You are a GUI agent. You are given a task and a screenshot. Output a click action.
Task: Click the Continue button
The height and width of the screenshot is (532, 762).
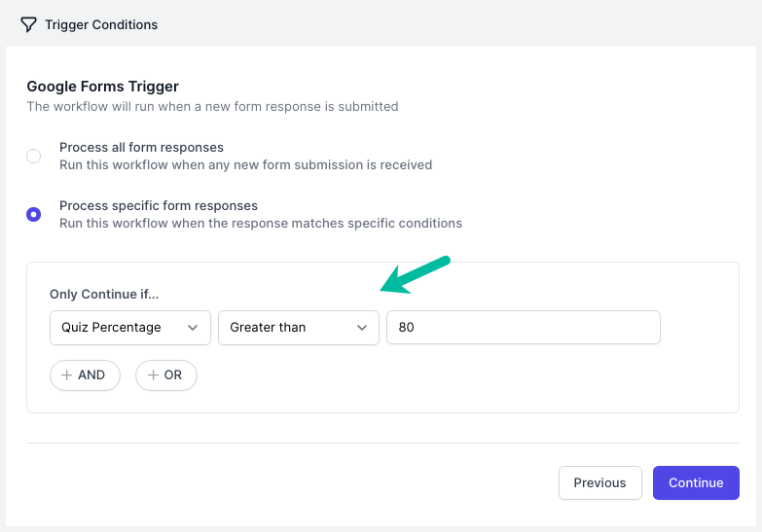(x=696, y=483)
